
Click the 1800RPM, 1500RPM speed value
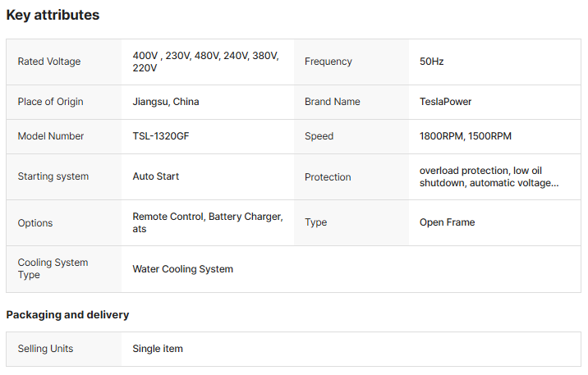(x=465, y=136)
